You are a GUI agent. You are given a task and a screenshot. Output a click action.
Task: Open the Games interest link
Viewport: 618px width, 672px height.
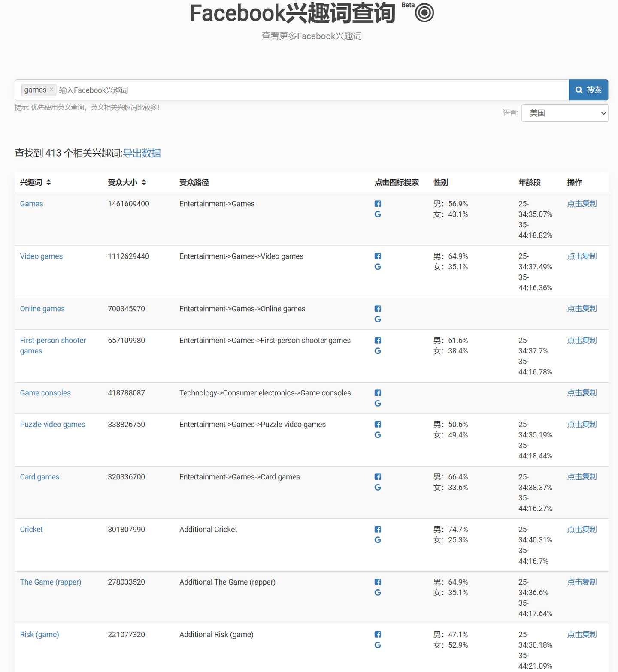point(32,204)
